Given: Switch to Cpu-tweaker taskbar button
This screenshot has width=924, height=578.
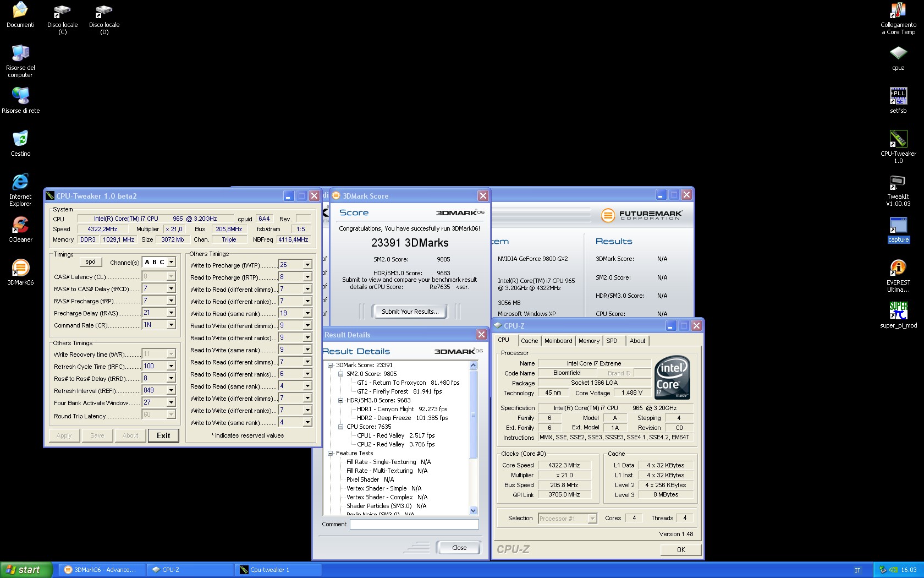Looking at the screenshot, I should [278, 570].
